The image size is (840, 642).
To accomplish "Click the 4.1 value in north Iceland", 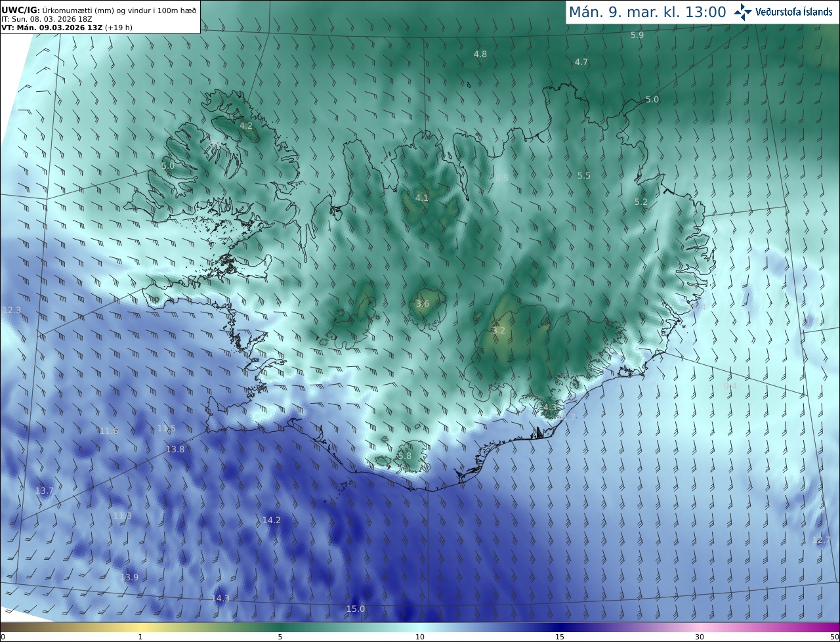I will pyautogui.click(x=422, y=198).
